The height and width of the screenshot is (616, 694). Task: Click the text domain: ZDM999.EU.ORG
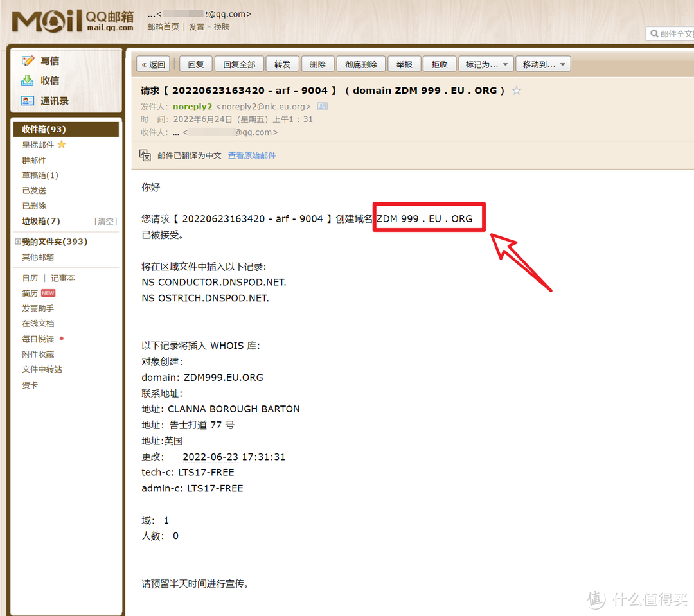pos(202,378)
